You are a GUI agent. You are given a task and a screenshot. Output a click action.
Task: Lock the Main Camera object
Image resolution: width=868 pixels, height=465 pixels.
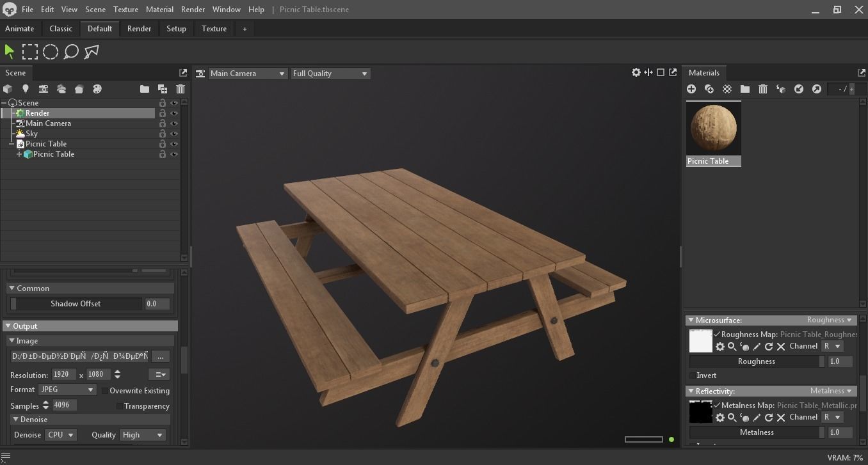pyautogui.click(x=163, y=123)
